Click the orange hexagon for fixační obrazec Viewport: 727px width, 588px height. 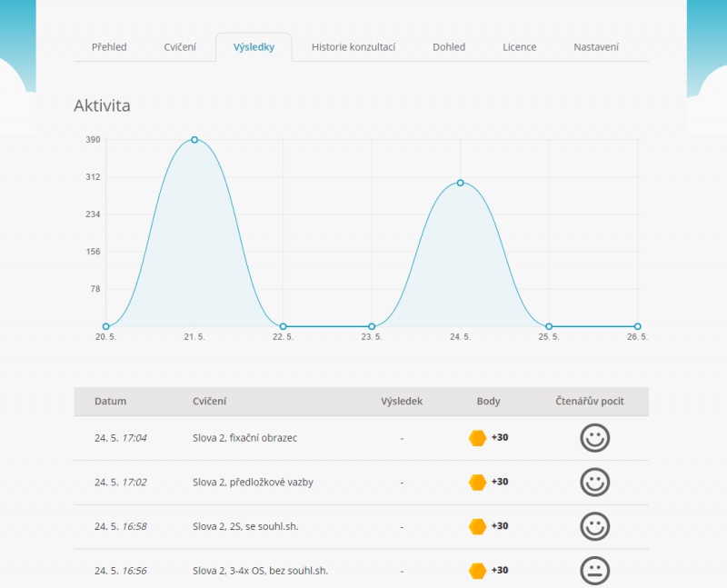(x=477, y=438)
